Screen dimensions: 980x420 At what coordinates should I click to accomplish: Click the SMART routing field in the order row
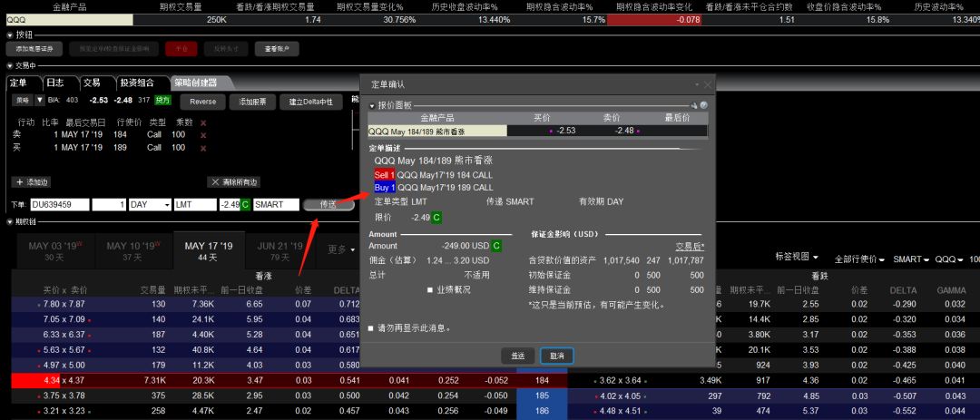tap(276, 204)
